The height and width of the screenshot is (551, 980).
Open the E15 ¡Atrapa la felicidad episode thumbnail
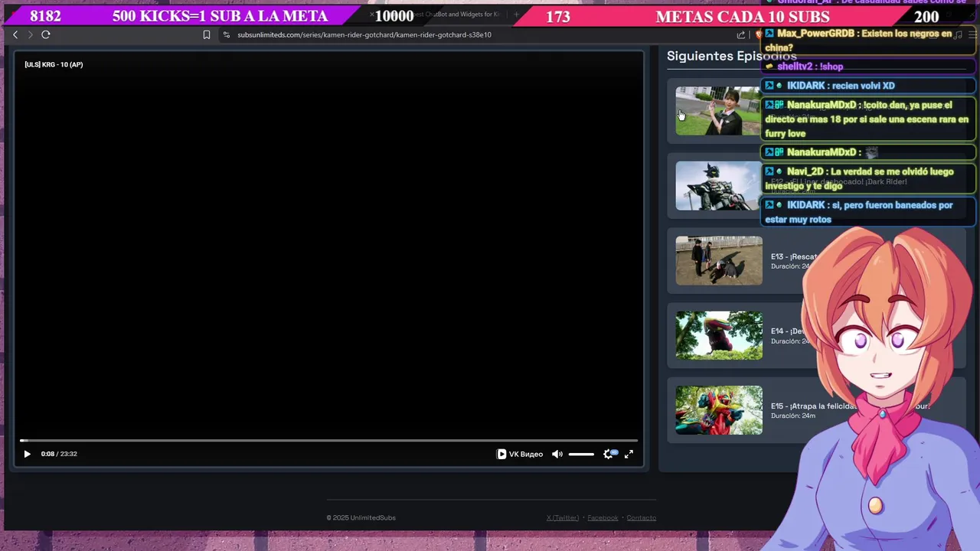(719, 410)
